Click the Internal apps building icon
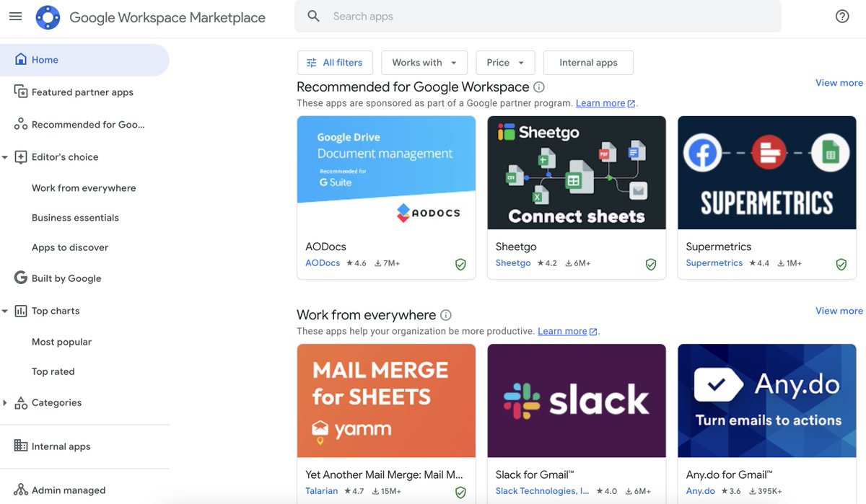 [21, 446]
